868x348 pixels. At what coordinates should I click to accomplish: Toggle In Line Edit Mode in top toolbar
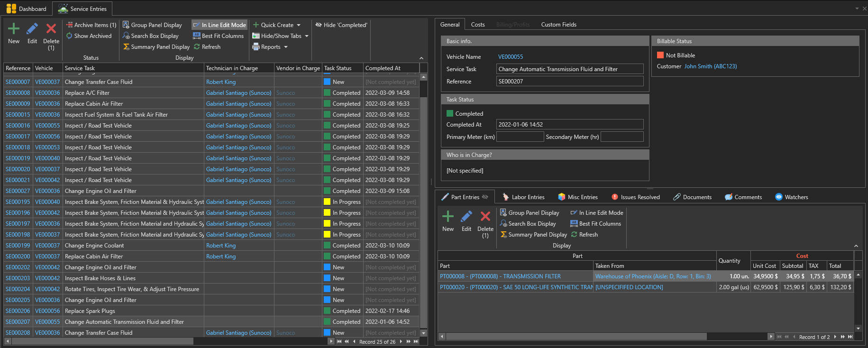tap(219, 25)
